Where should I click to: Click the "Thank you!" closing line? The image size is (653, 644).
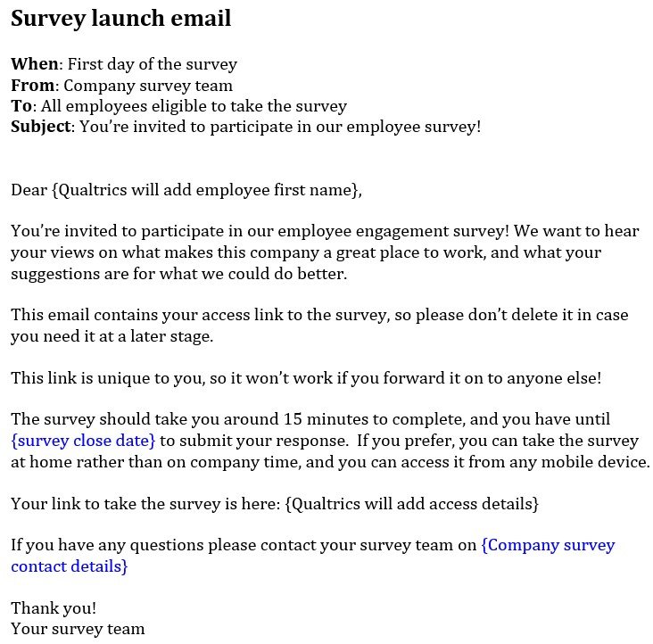point(54,608)
